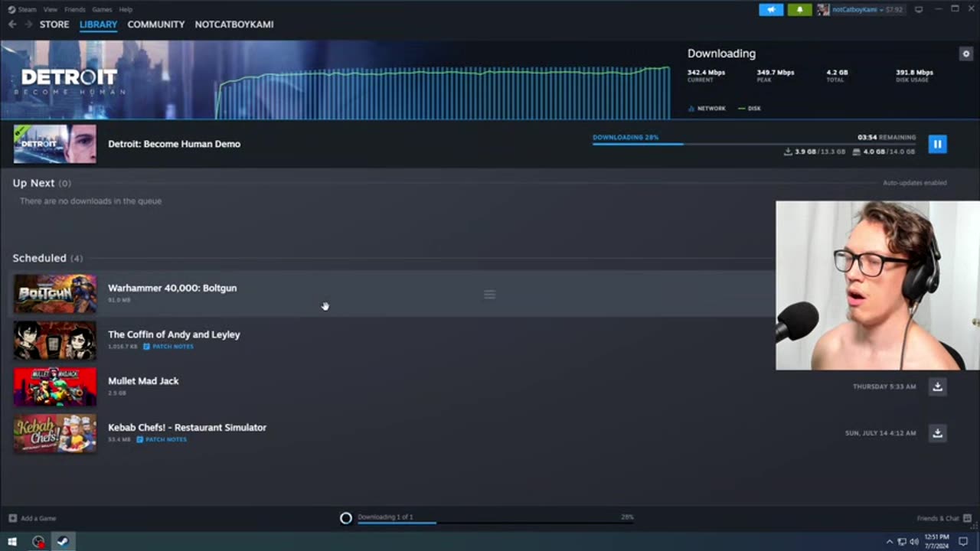Image resolution: width=980 pixels, height=551 pixels.
Task: Select Kebab Chefs! - Restaurant Simulator title
Action: [187, 428]
